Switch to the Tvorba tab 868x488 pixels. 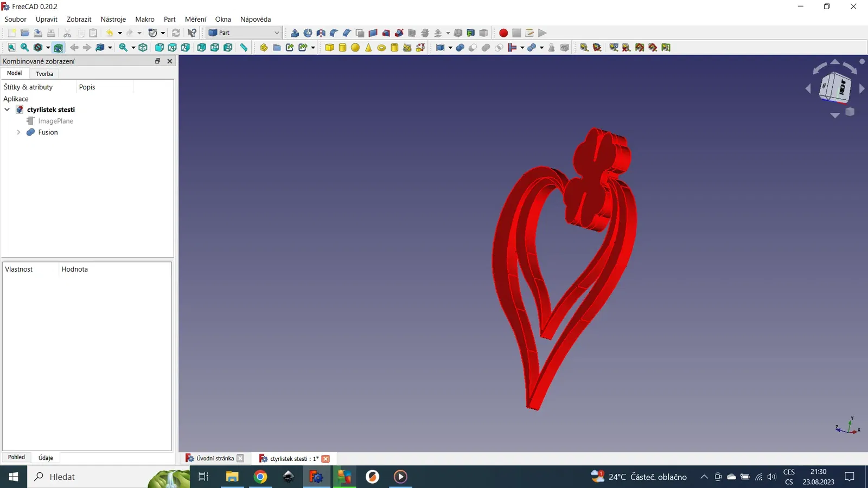[x=44, y=74]
